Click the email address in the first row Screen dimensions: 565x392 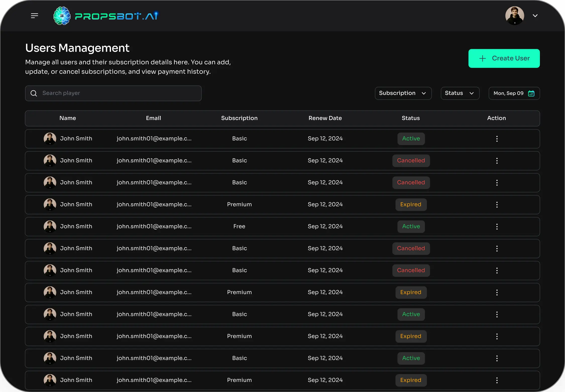pos(154,139)
